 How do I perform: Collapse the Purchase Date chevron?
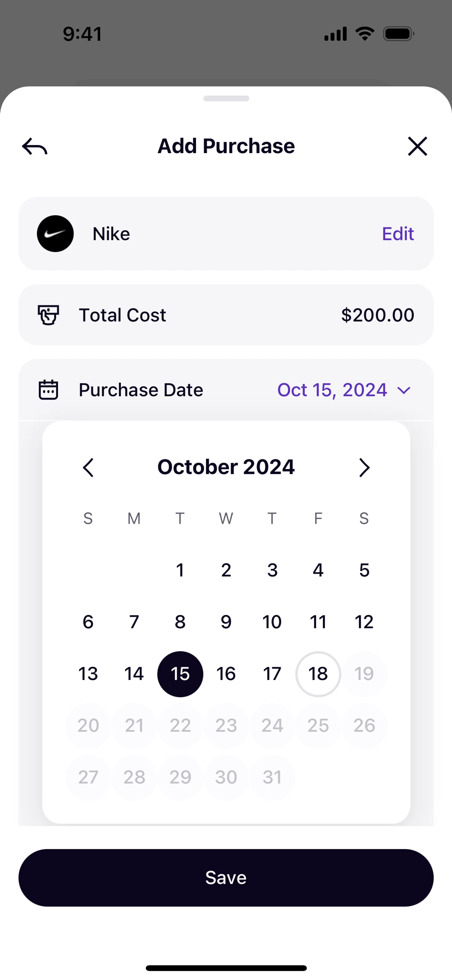(404, 390)
